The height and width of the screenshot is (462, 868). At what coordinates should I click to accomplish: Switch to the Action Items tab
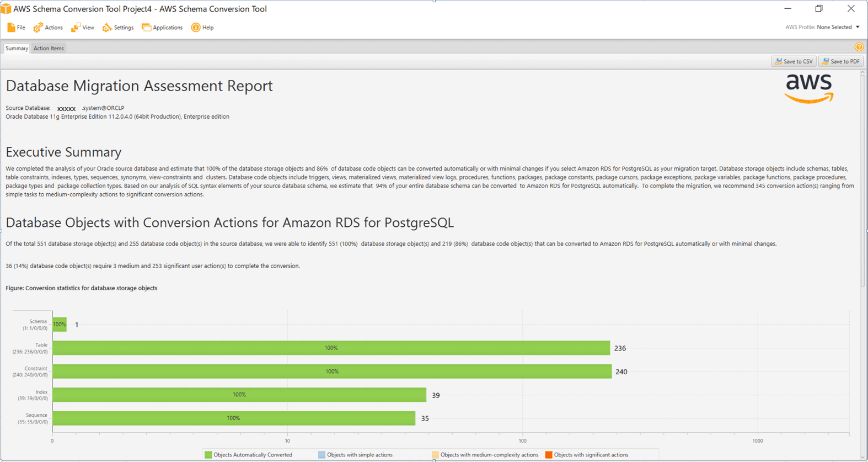coord(49,48)
